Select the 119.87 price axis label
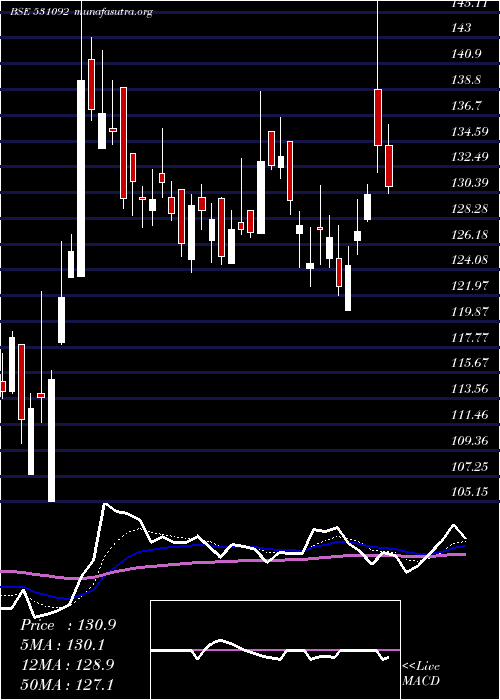 (470, 312)
